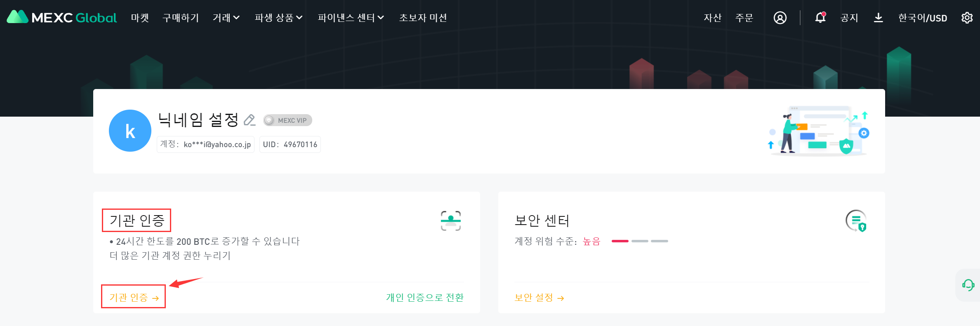Click the download app icon
Image resolution: width=980 pixels, height=326 pixels.
(x=878, y=18)
